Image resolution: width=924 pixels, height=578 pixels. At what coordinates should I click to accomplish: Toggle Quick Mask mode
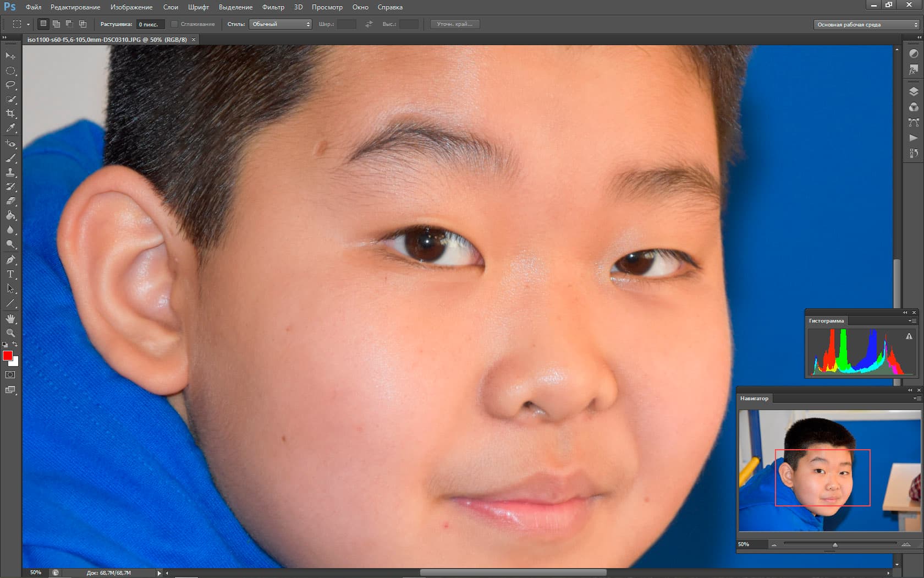[10, 374]
